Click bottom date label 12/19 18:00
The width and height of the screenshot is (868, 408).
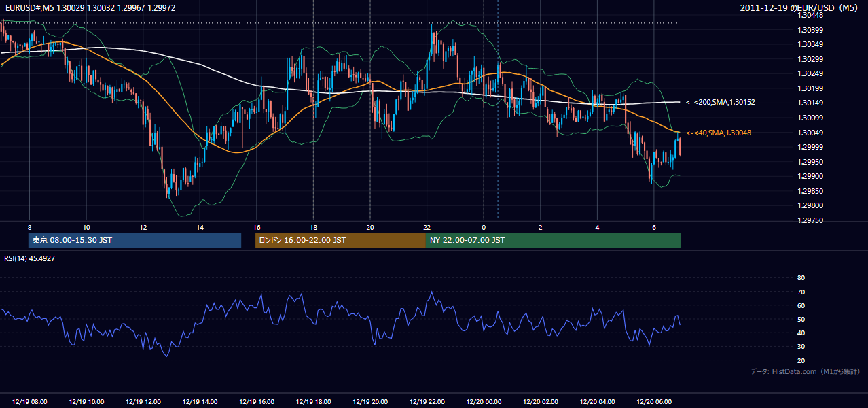tap(313, 402)
